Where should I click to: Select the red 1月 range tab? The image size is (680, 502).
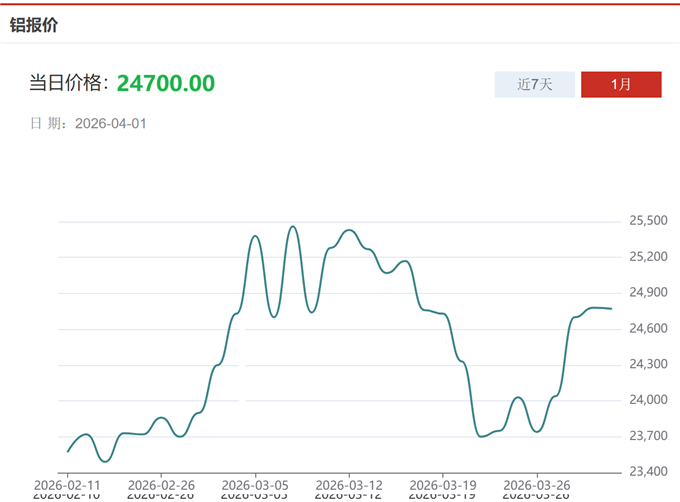(x=620, y=85)
